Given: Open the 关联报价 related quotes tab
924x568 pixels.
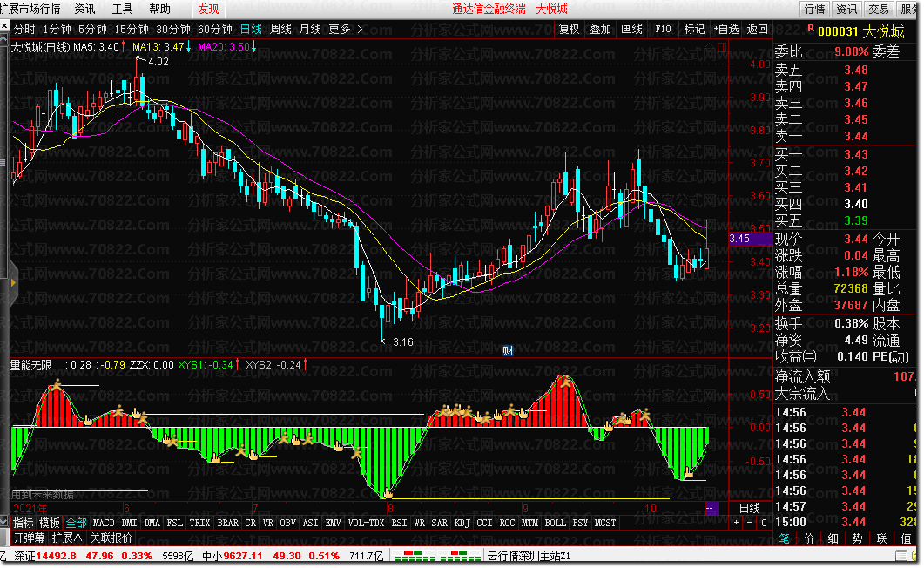Looking at the screenshot, I should [x=111, y=538].
